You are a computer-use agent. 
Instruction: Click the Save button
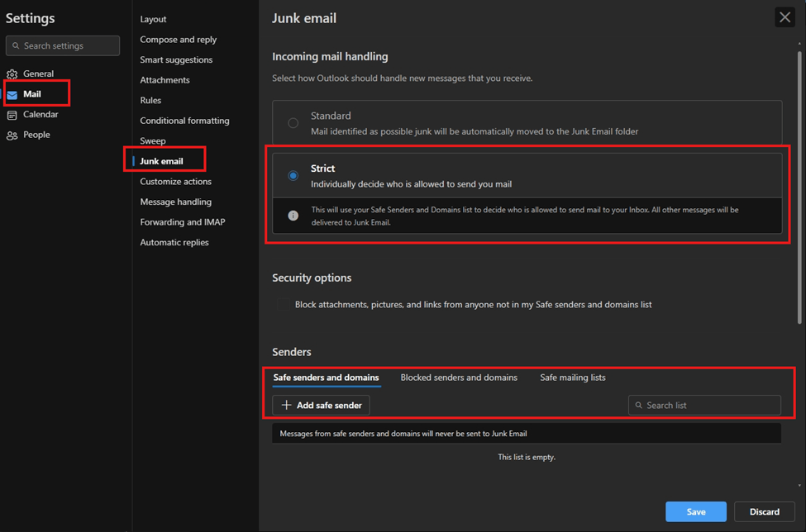(695, 511)
